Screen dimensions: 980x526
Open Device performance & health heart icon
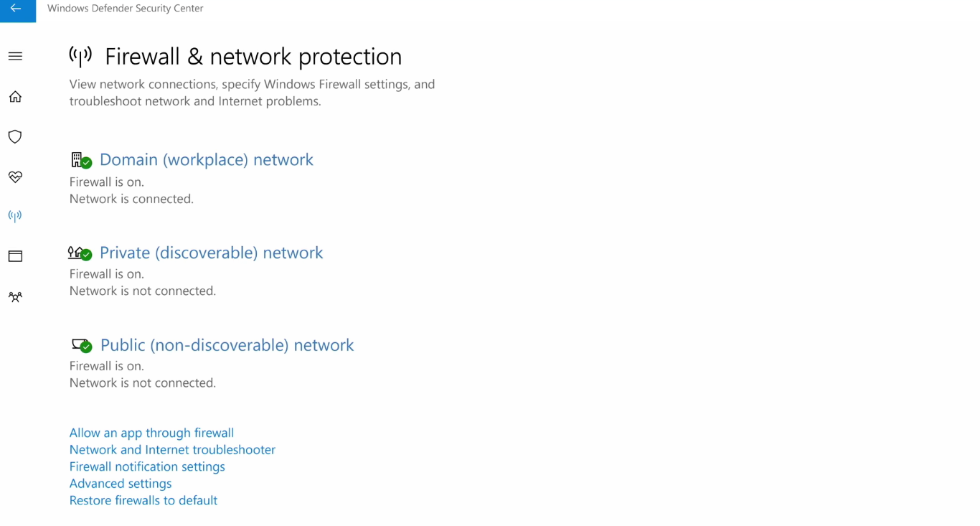pos(15,177)
